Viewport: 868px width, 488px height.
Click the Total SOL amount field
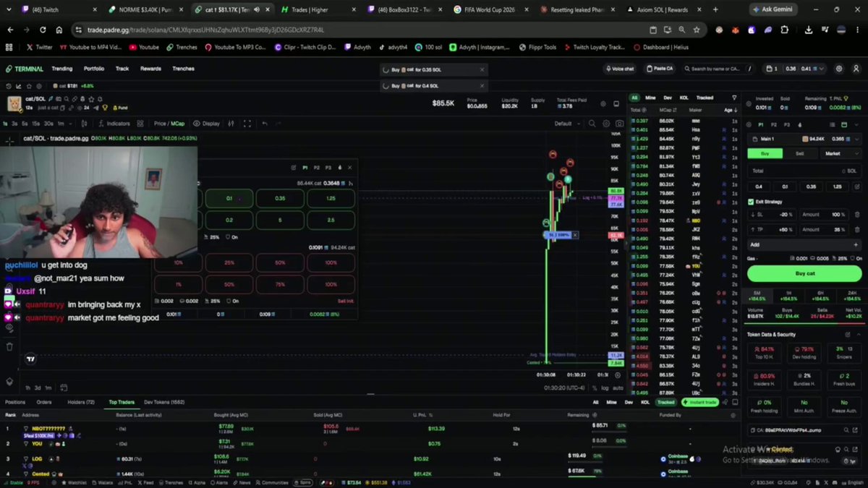[x=804, y=171]
